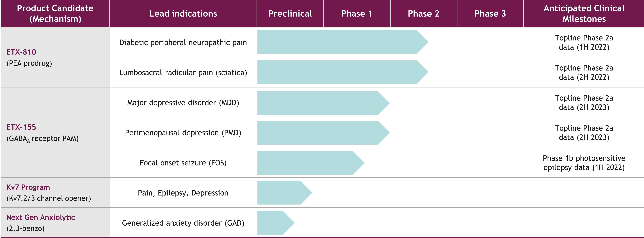Select the Kv7 Program label
This screenshot has height=238, width=644.
point(28,187)
